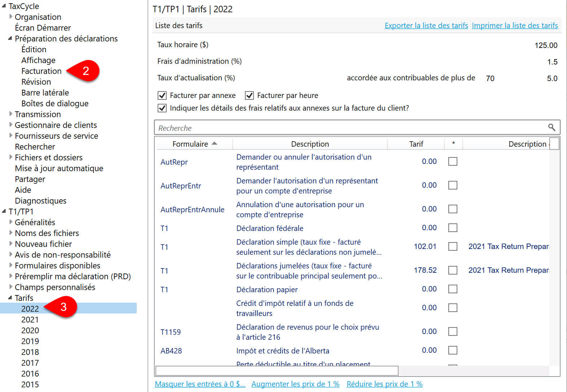Select the 2021 tarifs year

[x=30, y=320]
